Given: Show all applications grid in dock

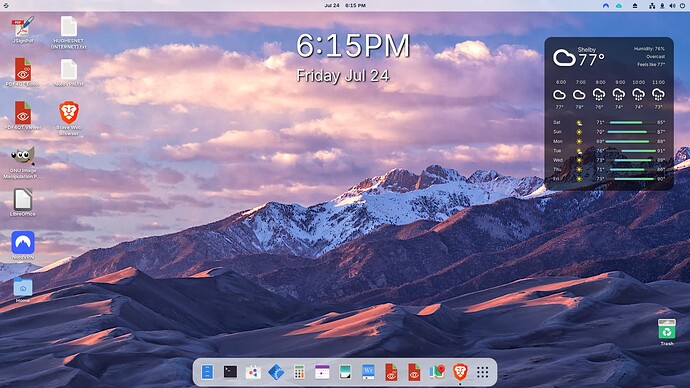Looking at the screenshot, I should click(483, 372).
